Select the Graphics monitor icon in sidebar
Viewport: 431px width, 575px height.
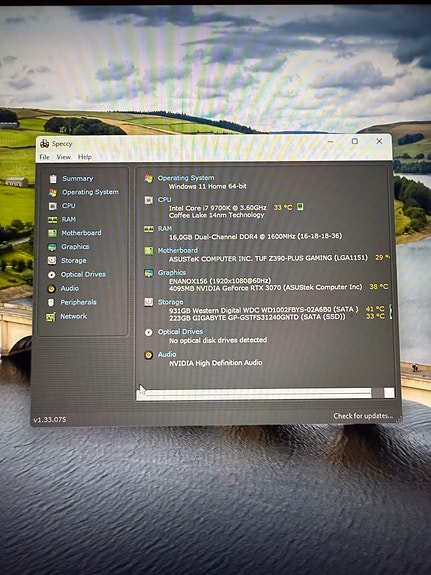52,247
